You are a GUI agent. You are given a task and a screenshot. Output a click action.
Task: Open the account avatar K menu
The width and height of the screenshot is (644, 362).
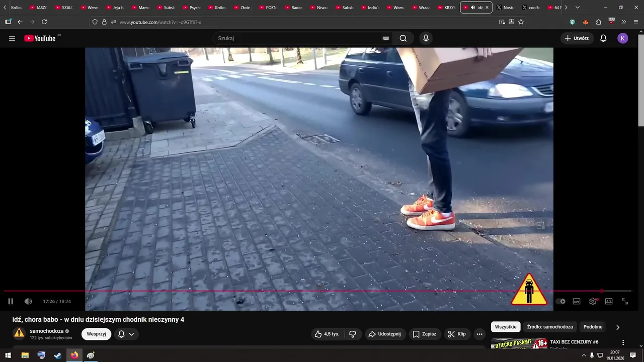point(623,38)
